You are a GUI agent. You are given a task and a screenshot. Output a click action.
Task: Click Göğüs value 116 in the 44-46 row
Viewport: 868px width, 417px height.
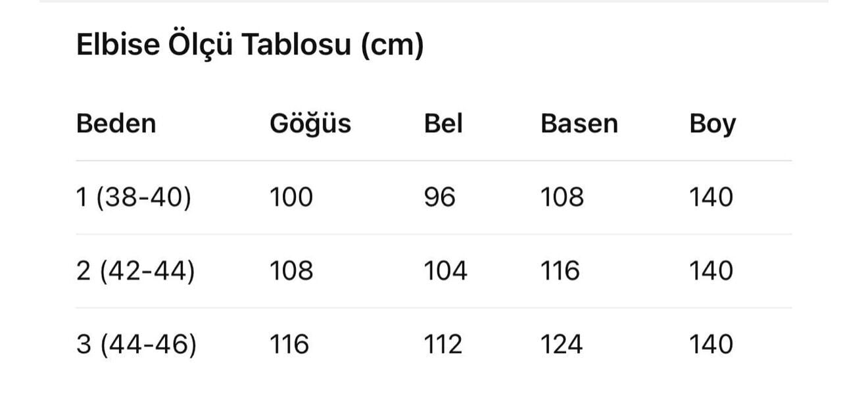[289, 345]
